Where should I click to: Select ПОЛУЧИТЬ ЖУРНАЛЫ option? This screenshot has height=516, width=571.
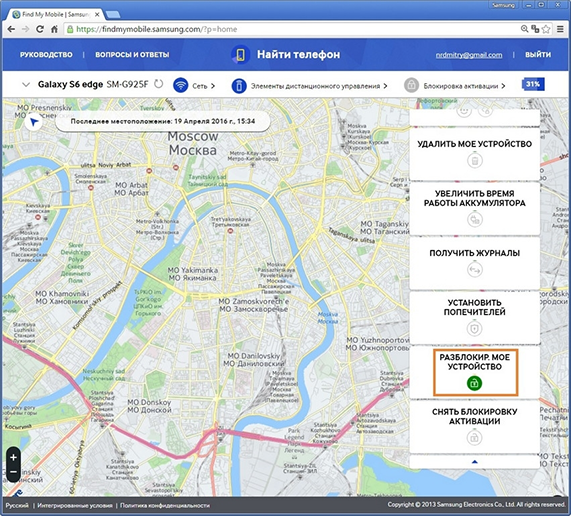(x=474, y=253)
